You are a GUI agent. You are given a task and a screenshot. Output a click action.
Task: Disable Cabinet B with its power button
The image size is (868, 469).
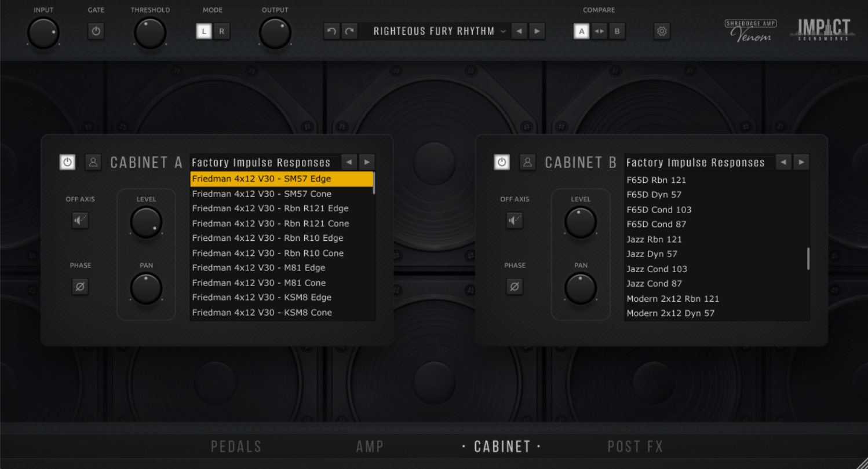tap(502, 162)
